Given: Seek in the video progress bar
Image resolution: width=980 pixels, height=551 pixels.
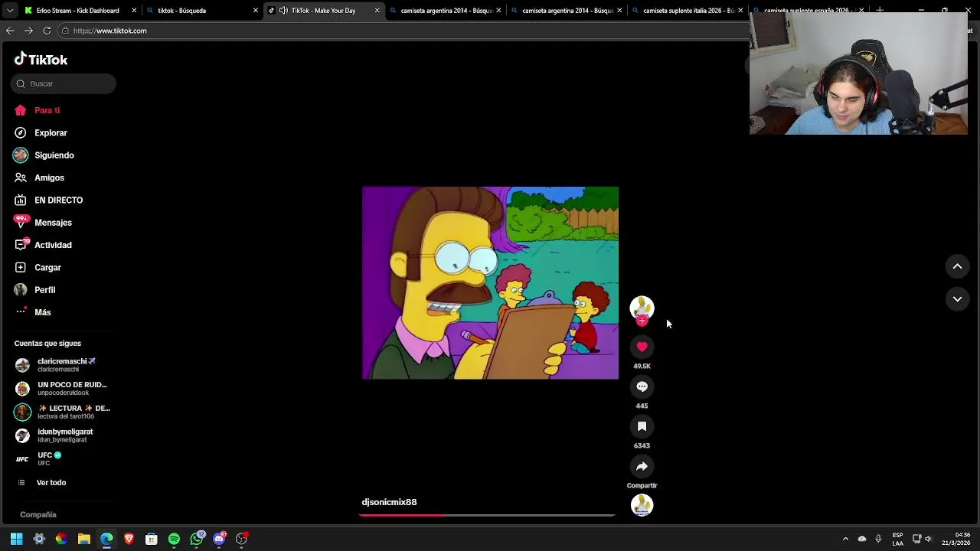Looking at the screenshot, I should pos(488,515).
